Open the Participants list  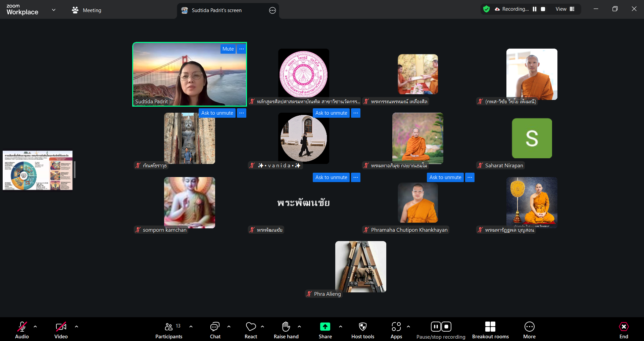coord(169,330)
